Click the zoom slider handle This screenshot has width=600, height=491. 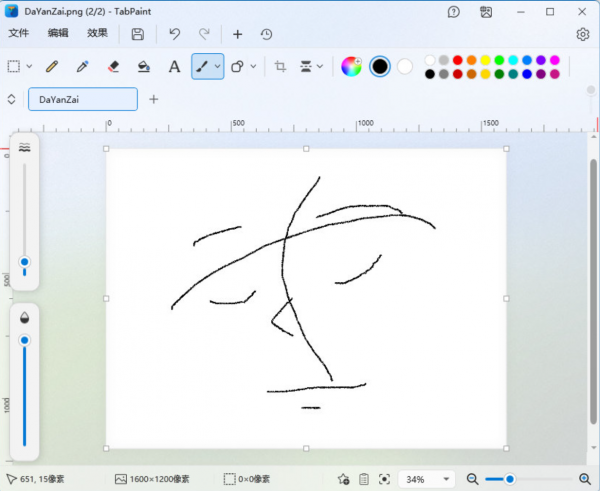point(510,479)
